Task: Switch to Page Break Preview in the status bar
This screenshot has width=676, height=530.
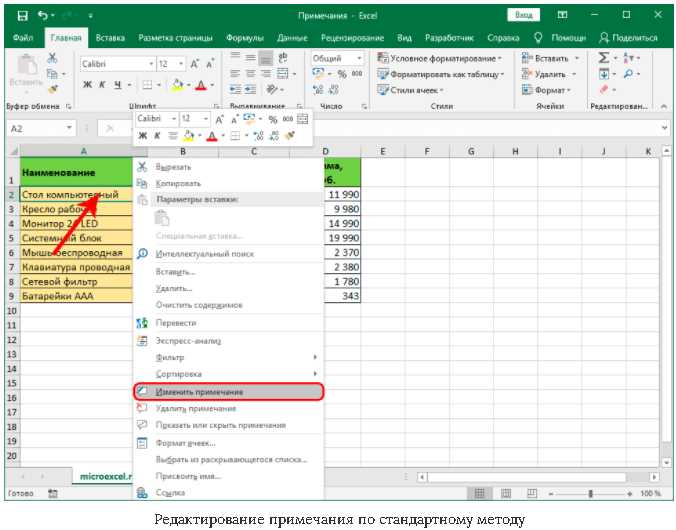Action: 532,493
